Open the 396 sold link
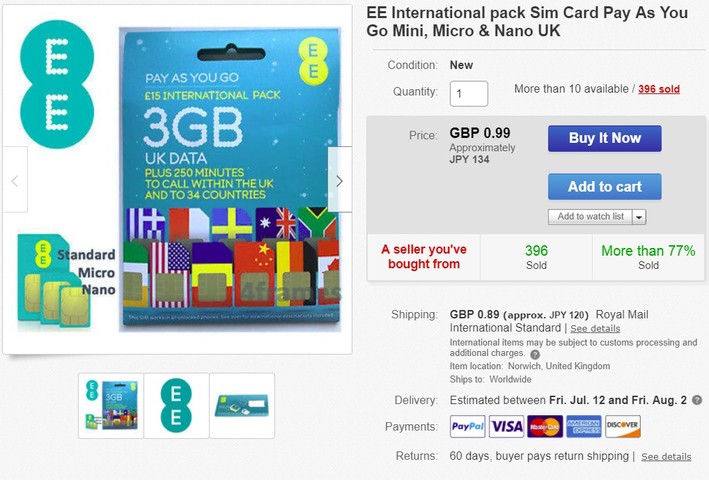 pyautogui.click(x=659, y=89)
